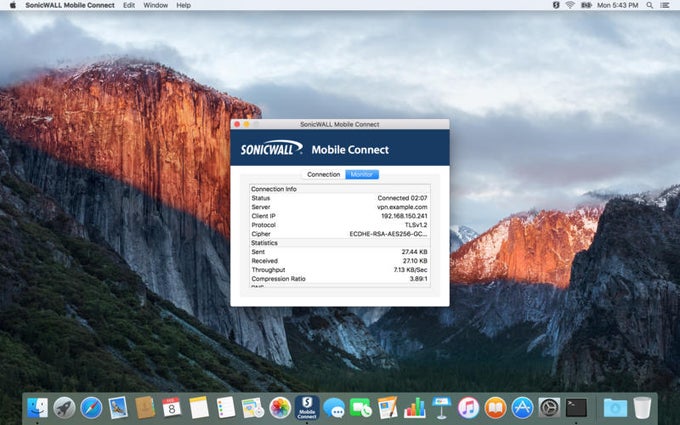The width and height of the screenshot is (680, 425).
Task: Click the Status value Connected 02:07
Action: click(402, 198)
